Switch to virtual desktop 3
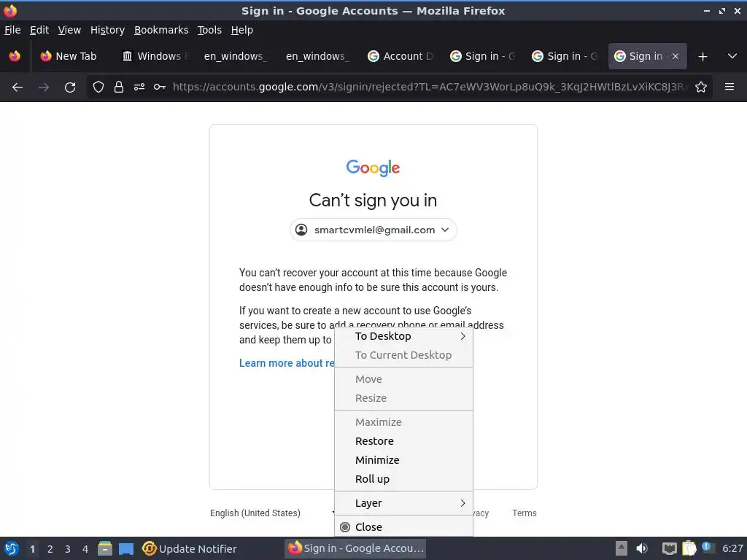 (x=68, y=549)
